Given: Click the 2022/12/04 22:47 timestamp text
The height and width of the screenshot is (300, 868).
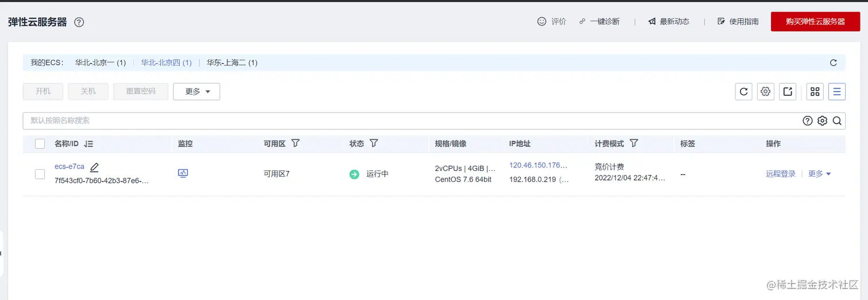Looking at the screenshot, I should pyautogui.click(x=630, y=178).
